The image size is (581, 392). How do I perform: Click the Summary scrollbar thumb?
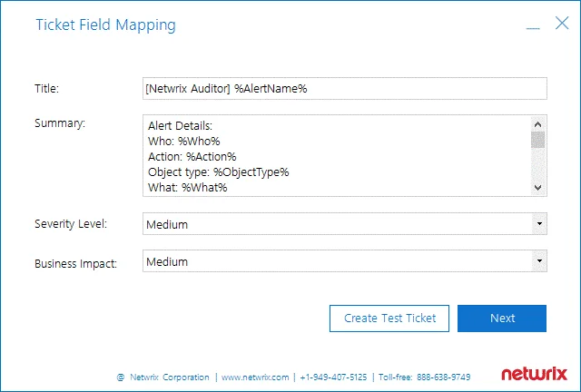click(x=538, y=140)
